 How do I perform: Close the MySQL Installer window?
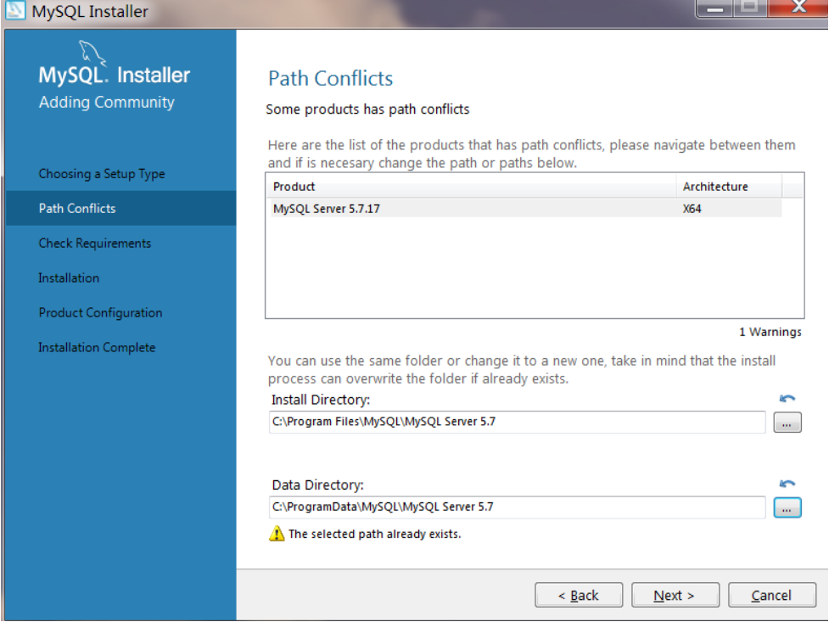798,7
